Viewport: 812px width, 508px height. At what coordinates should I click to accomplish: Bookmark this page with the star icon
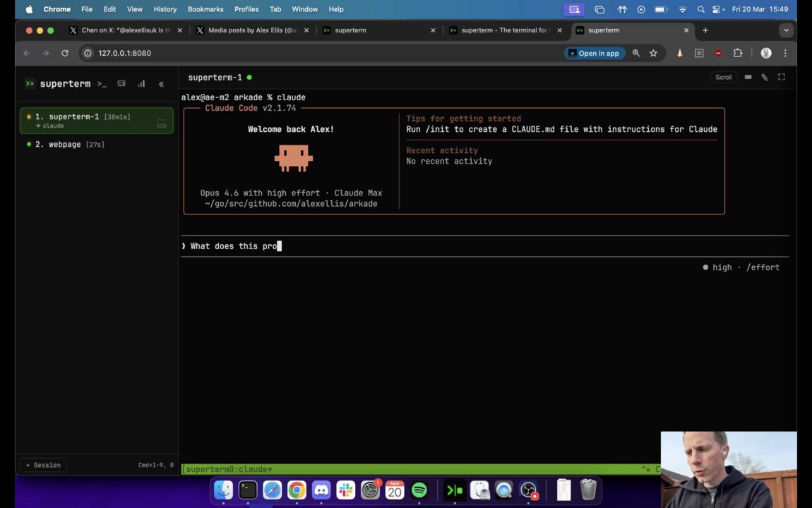tap(653, 53)
